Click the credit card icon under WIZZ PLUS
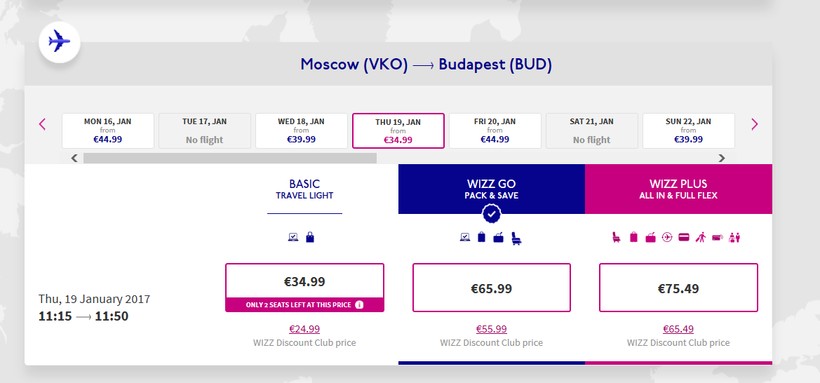 point(684,238)
